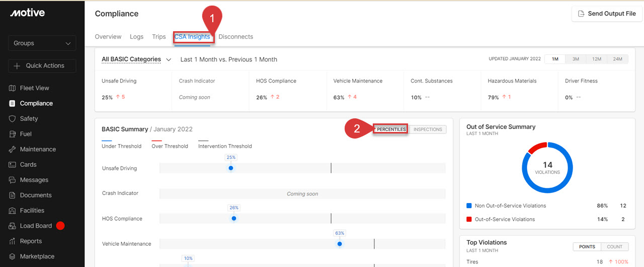644x267 pixels.
Task: Click the Marketplace layers icon
Action: point(13,256)
